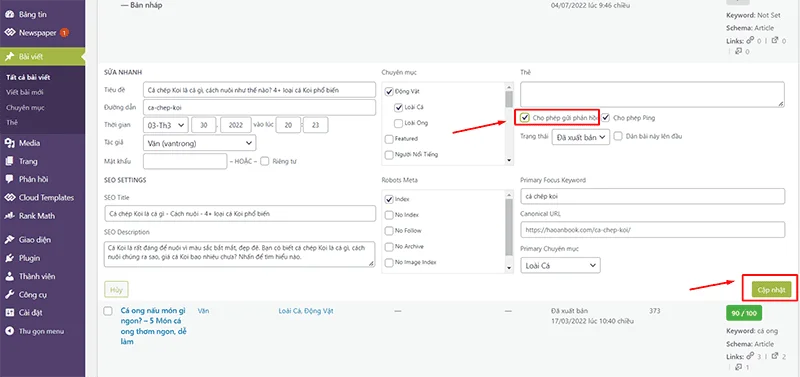This screenshot has height=377, width=800.
Task: Toggle the Index robots meta checkbox
Action: point(389,199)
